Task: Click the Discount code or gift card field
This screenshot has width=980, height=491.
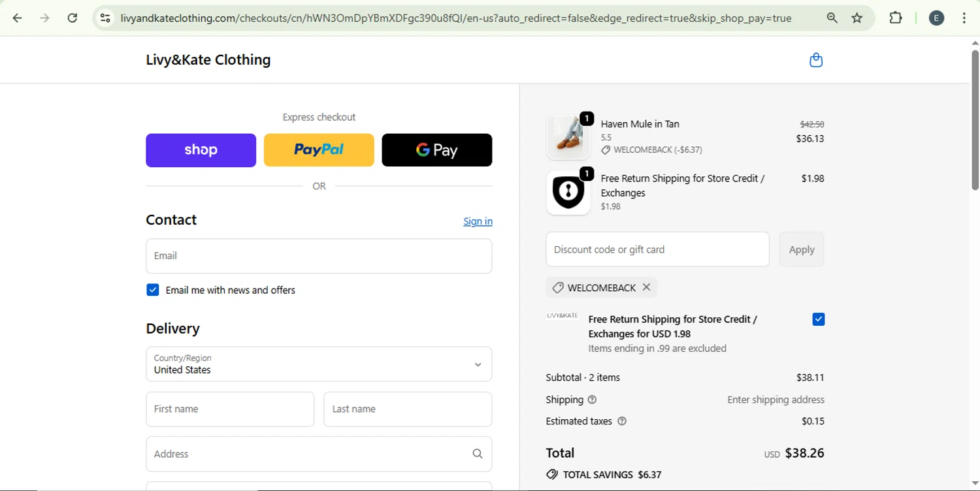Action: click(x=657, y=249)
